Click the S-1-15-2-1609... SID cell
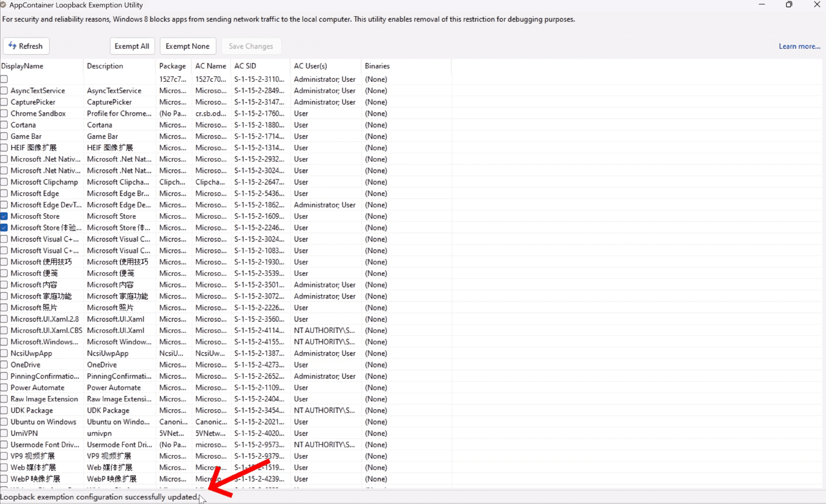826x504 pixels. coord(259,216)
